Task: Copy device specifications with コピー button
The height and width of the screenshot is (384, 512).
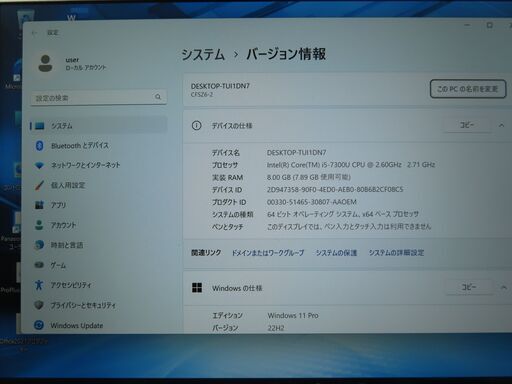Action: click(467, 125)
